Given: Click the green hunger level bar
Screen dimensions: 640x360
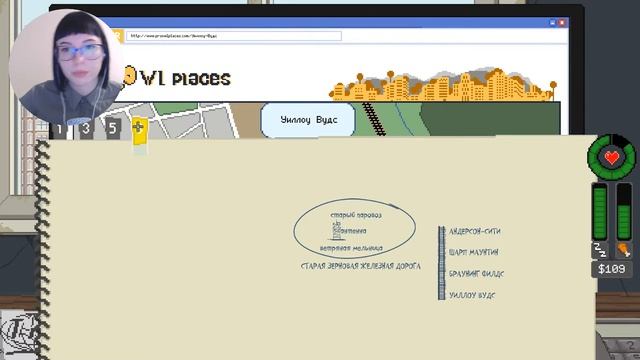Looking at the screenshot, I should pos(624,212).
